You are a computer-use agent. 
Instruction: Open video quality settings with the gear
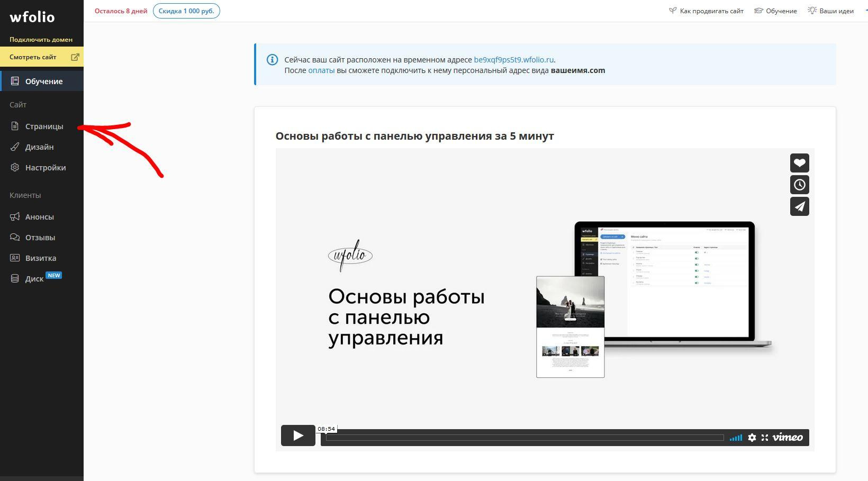tap(752, 438)
